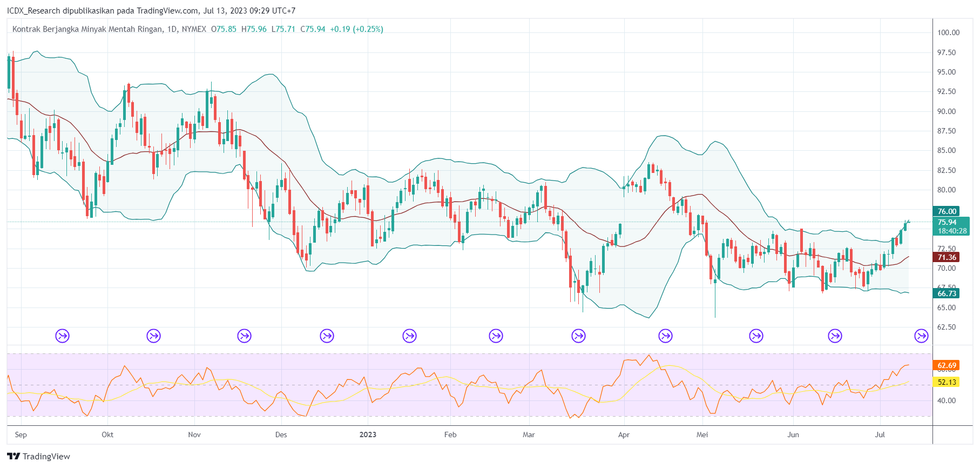Click the rollover marker between Okt and Nov
980x468 pixels.
click(x=154, y=336)
